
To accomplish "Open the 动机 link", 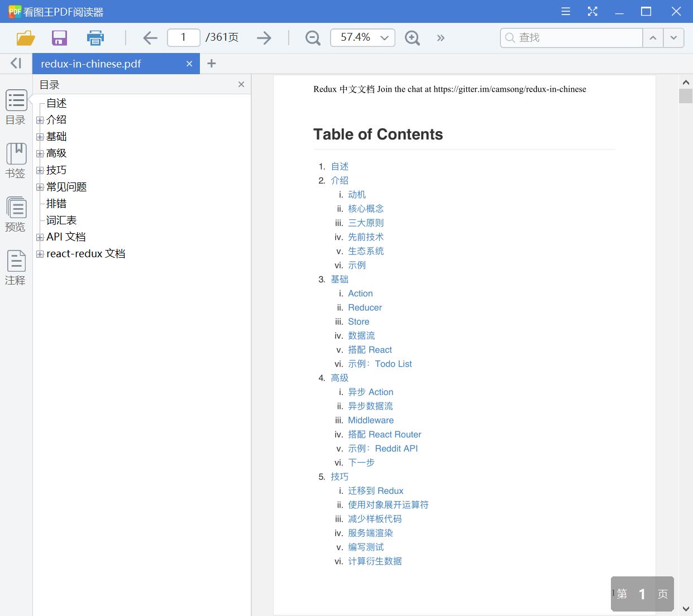I will [x=357, y=194].
